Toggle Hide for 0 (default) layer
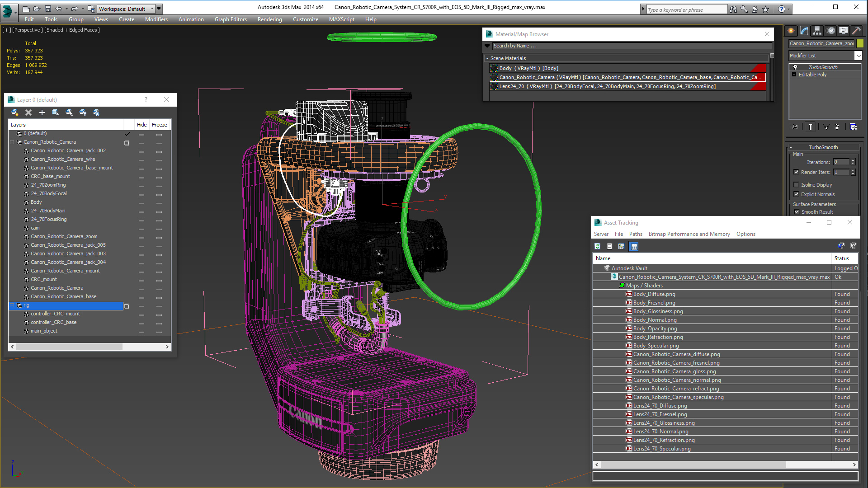868x488 pixels. 142,134
